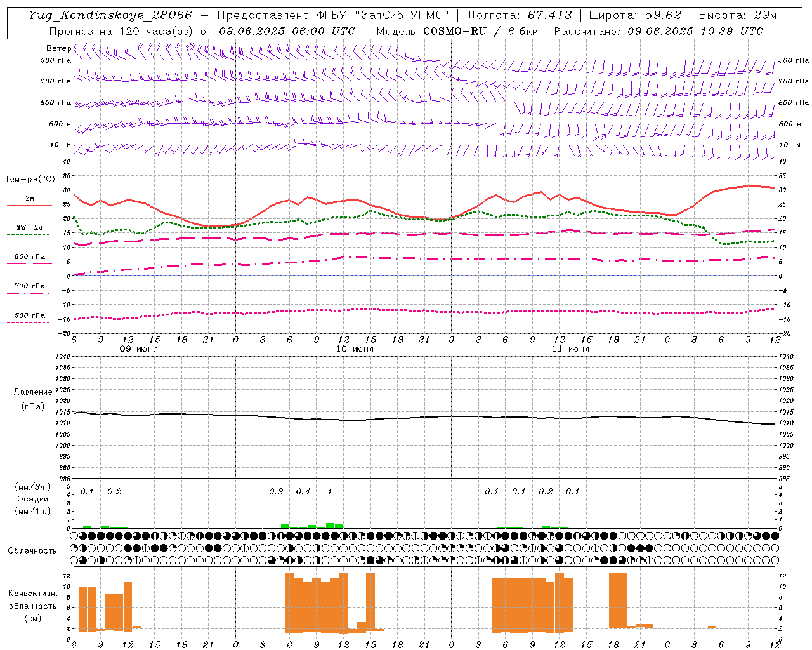This screenshot has width=812, height=650.
Task: Click the 11 июня date label
Action: tap(570, 349)
